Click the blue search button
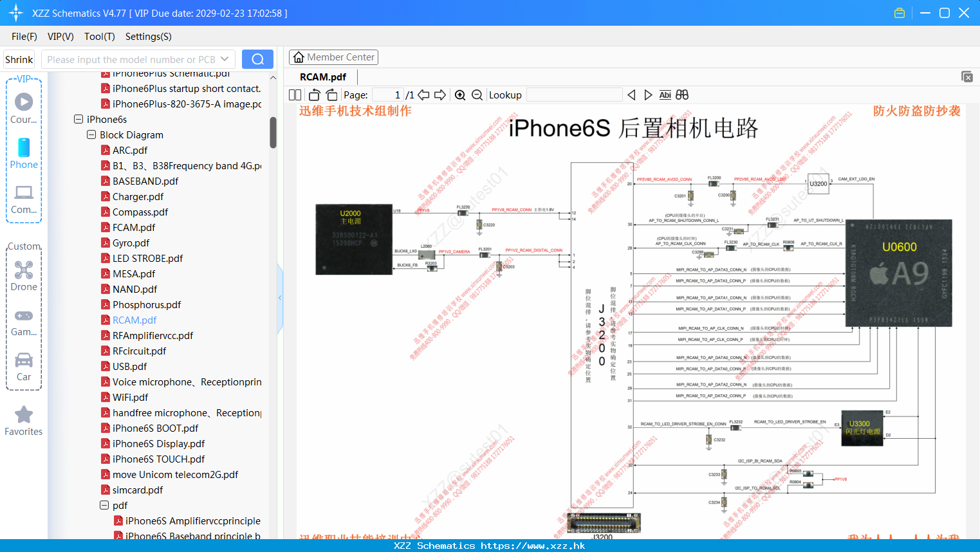Viewport: 980px width, 552px height. tap(257, 59)
